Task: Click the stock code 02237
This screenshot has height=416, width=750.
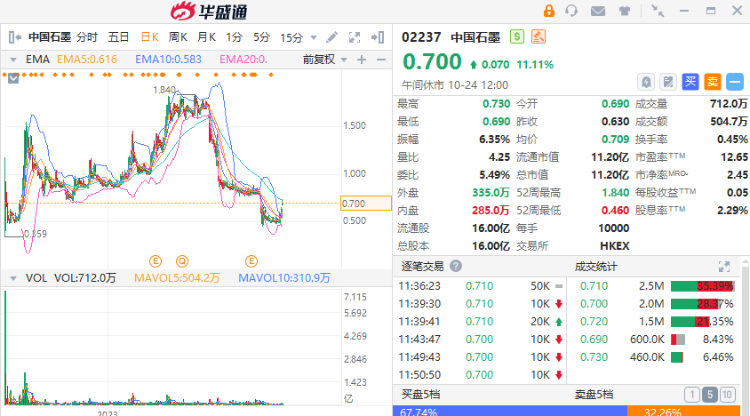Action: coord(421,37)
